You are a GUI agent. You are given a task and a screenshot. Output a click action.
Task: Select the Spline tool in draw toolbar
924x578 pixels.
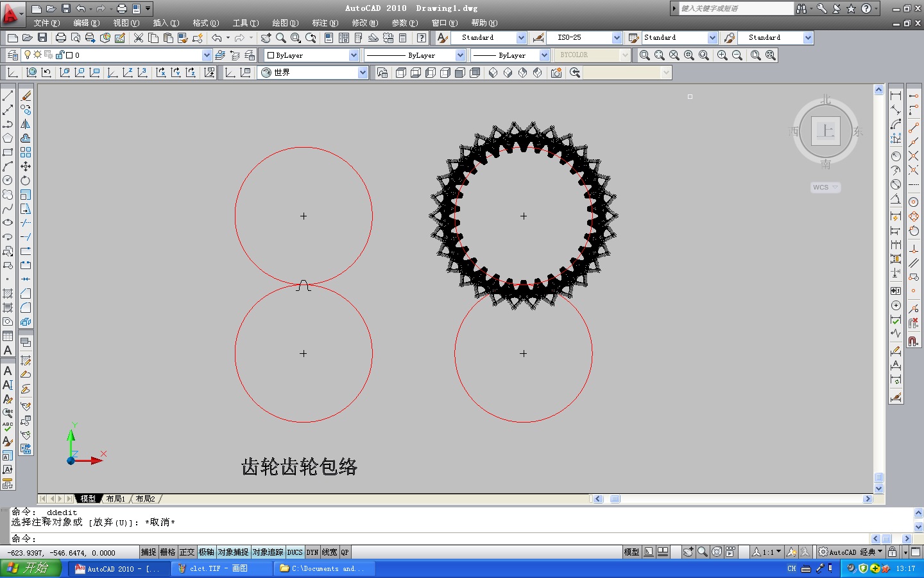[8, 209]
